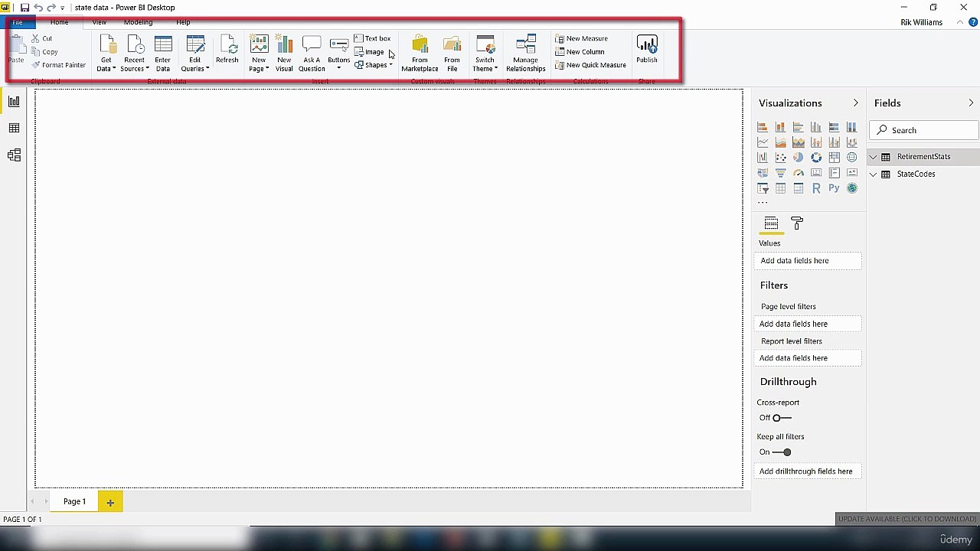Select the Table visual
Image resolution: width=980 pixels, height=551 pixels.
pos(780,188)
